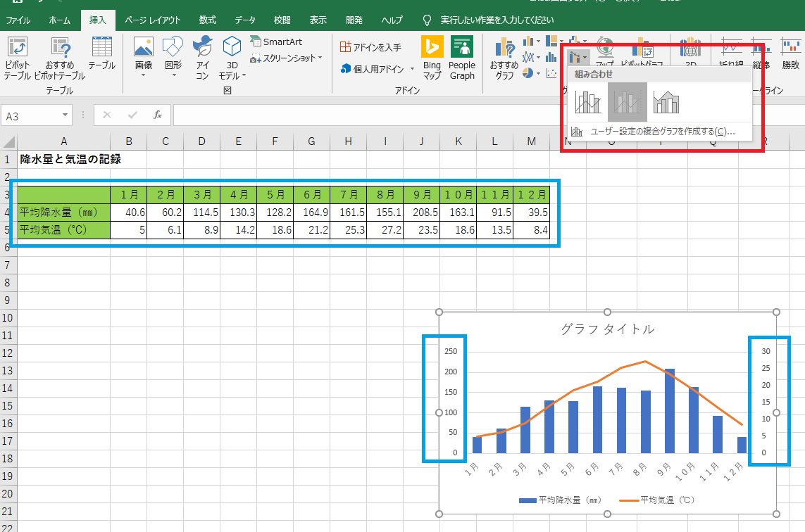This screenshot has height=532, width=805.
Task: Select cell A1 titled 降水量と気温の記録
Action: tap(63, 159)
